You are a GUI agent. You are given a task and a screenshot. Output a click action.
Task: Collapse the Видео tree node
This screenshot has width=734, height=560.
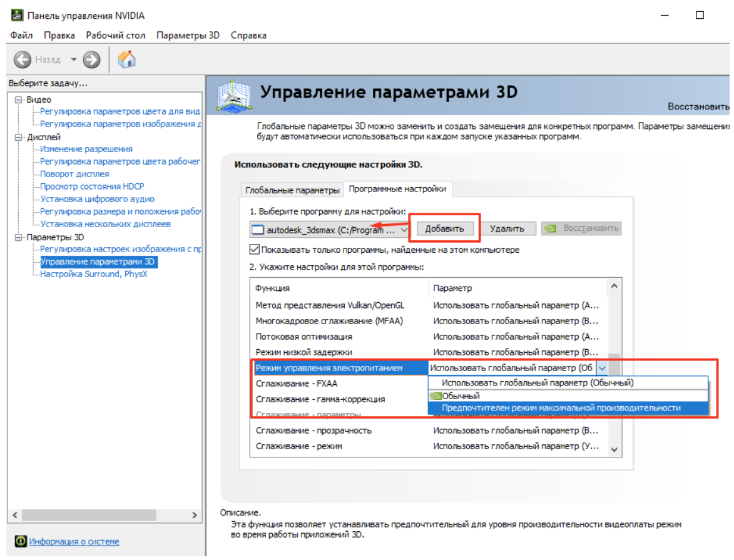pos(18,99)
